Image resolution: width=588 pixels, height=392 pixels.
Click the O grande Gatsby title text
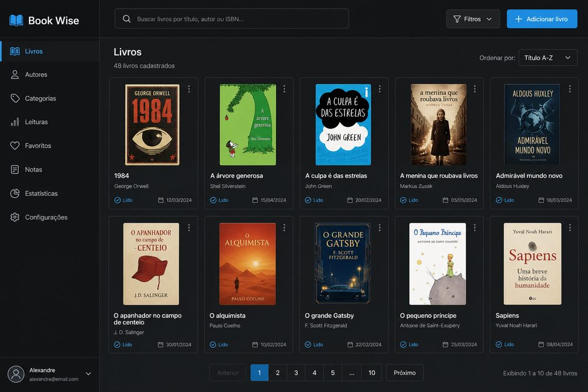tap(329, 316)
